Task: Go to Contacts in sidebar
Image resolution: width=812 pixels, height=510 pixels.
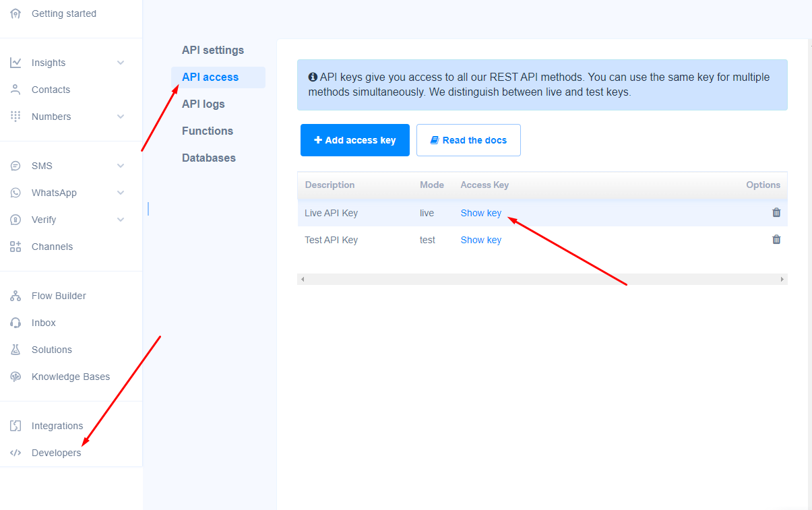Action: [x=51, y=90]
